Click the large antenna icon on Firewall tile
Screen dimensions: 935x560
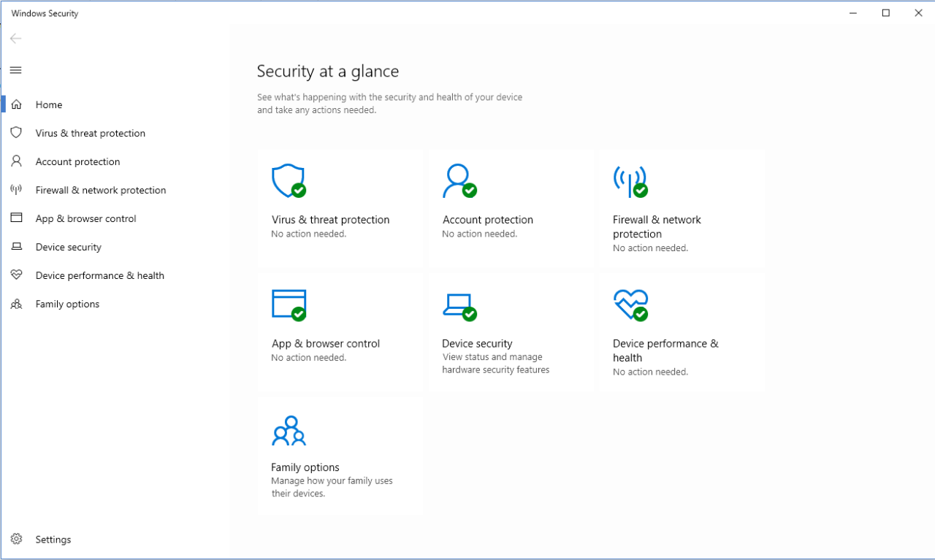tap(630, 180)
